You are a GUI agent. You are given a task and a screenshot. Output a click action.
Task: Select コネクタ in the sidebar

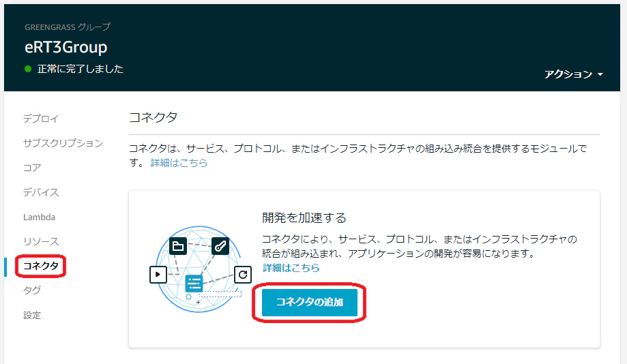(41, 266)
